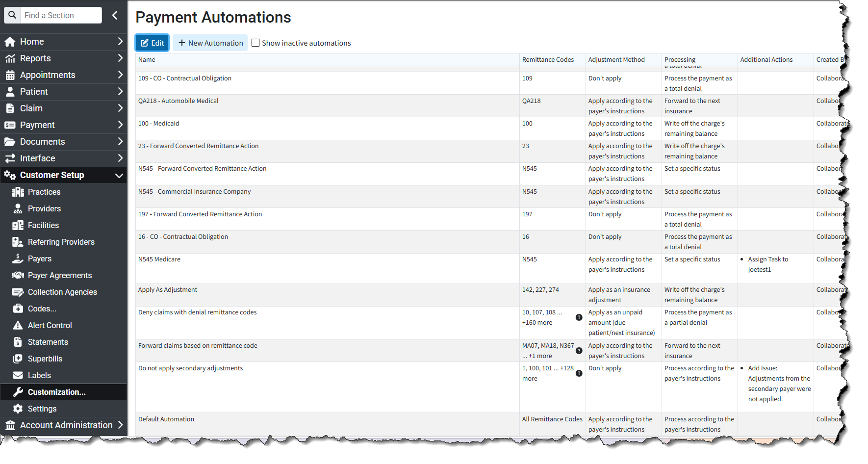Expand the Interface menu chevron
This screenshot has height=464, width=868.
point(120,158)
